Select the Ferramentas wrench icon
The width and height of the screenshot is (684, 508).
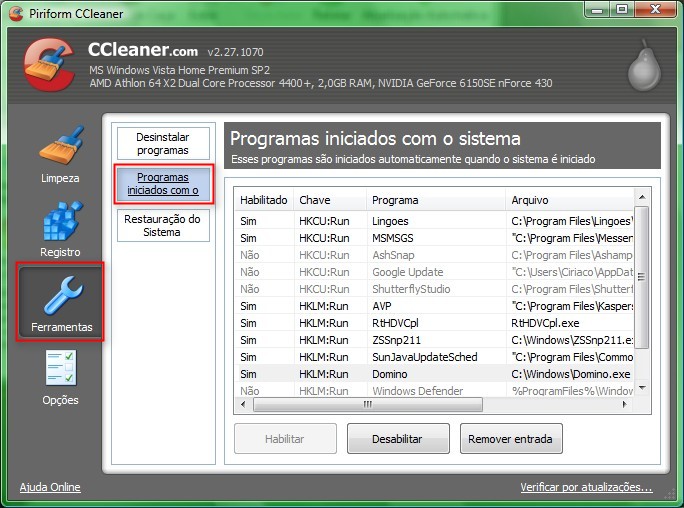click(x=63, y=295)
